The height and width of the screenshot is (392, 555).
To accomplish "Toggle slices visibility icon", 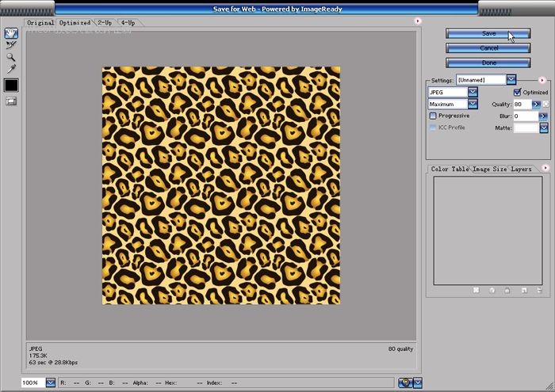I will pyautogui.click(x=11, y=101).
